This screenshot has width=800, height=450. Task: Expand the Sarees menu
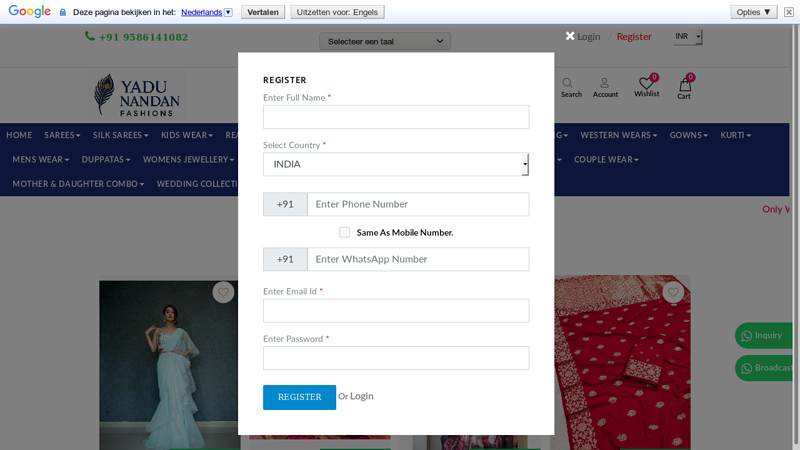tap(62, 135)
